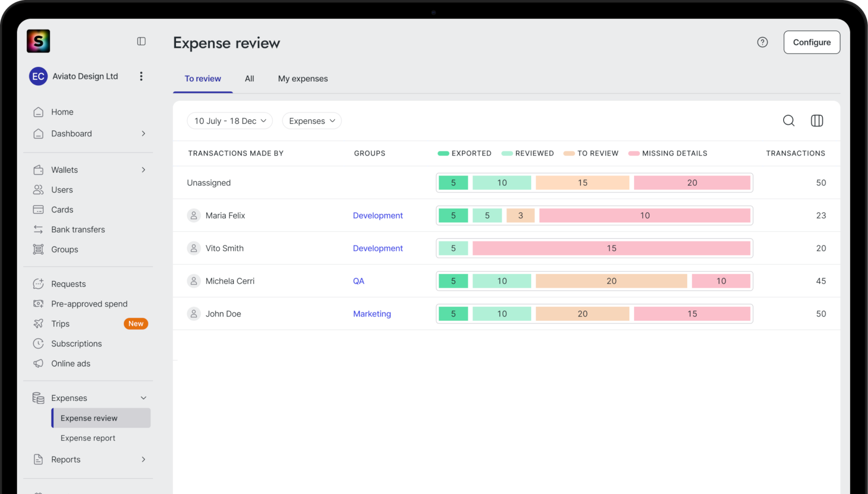Viewport: 868px width, 494px height.
Task: Collapse the Expenses section chevron
Action: 143,398
